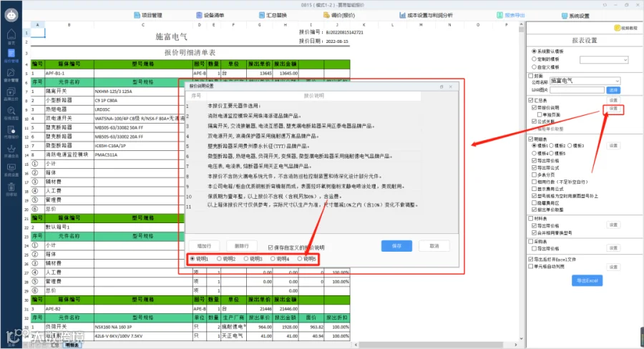Open the brand comparison sidebar icon

[x=11, y=92]
